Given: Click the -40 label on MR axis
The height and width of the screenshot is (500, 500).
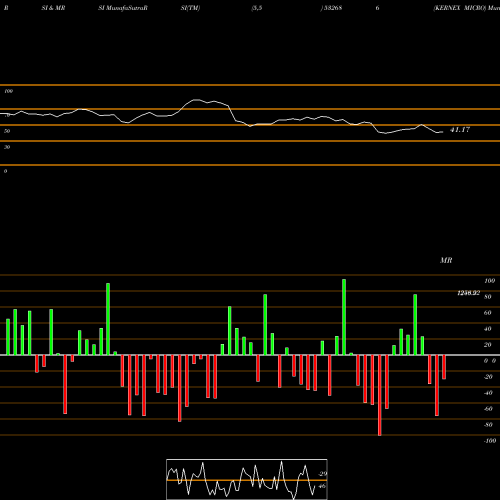Looking at the screenshot, I should click(488, 393).
